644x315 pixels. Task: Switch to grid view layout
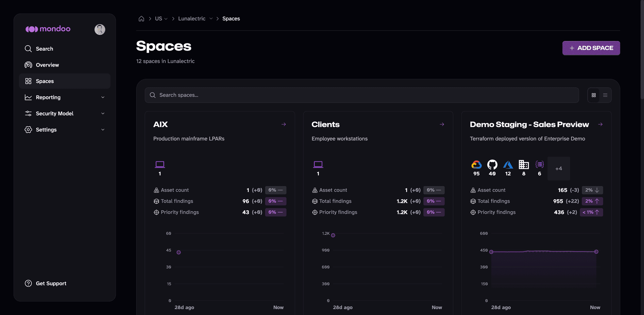click(x=594, y=95)
